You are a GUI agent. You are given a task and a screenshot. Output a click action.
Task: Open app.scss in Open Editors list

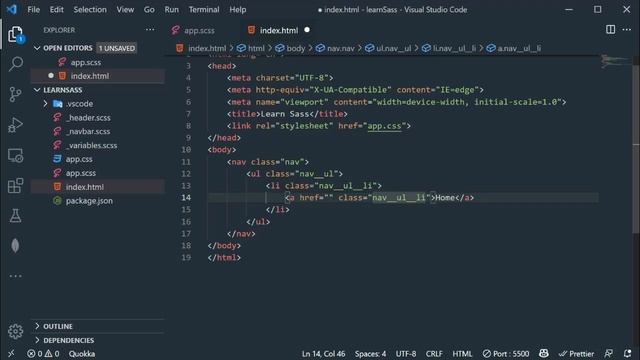click(x=85, y=62)
